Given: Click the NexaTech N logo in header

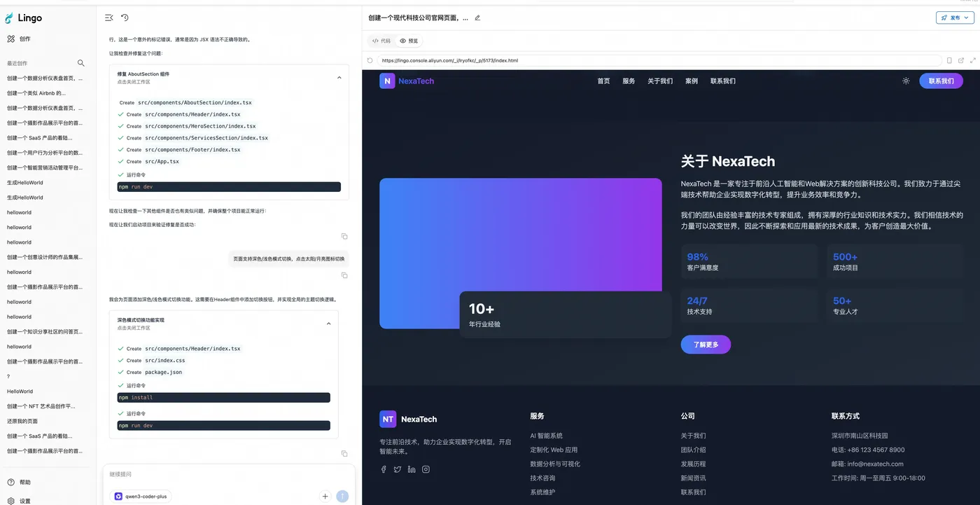Looking at the screenshot, I should pyautogui.click(x=387, y=81).
